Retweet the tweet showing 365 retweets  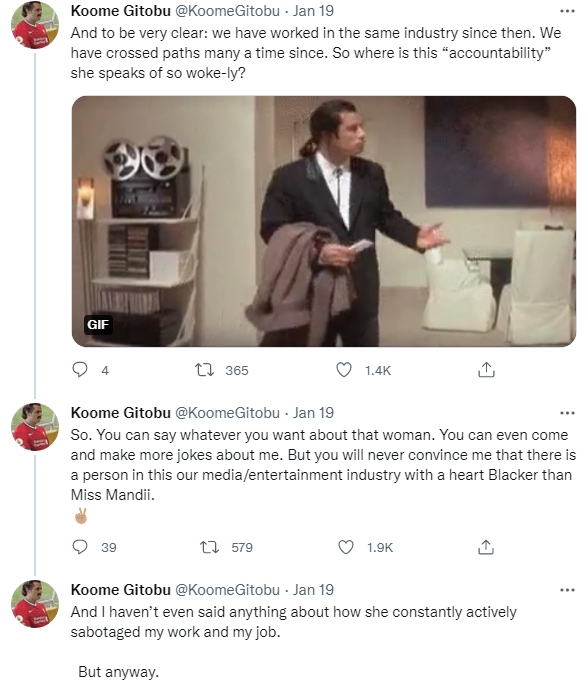(204, 370)
